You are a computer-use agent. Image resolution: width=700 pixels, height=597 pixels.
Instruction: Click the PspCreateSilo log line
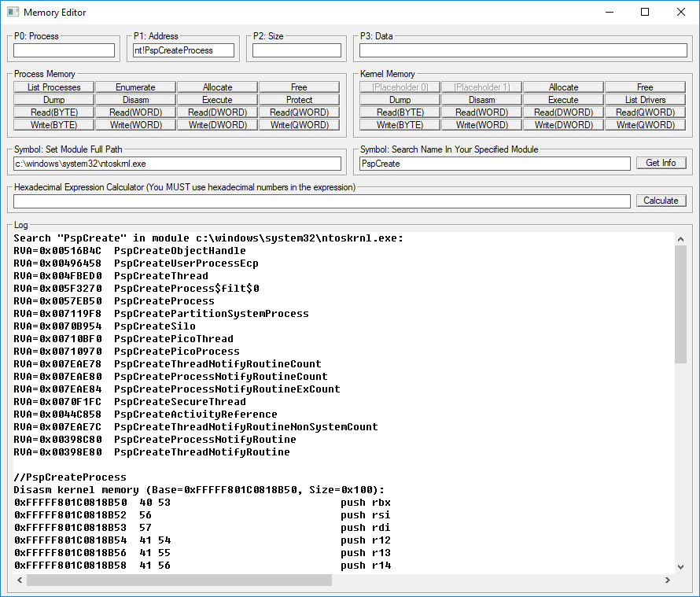tap(105, 326)
